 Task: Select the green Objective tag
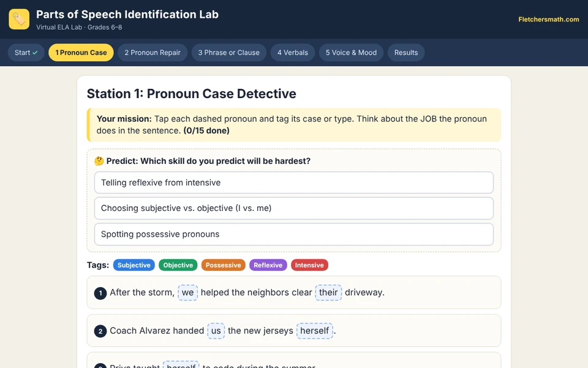coord(178,265)
